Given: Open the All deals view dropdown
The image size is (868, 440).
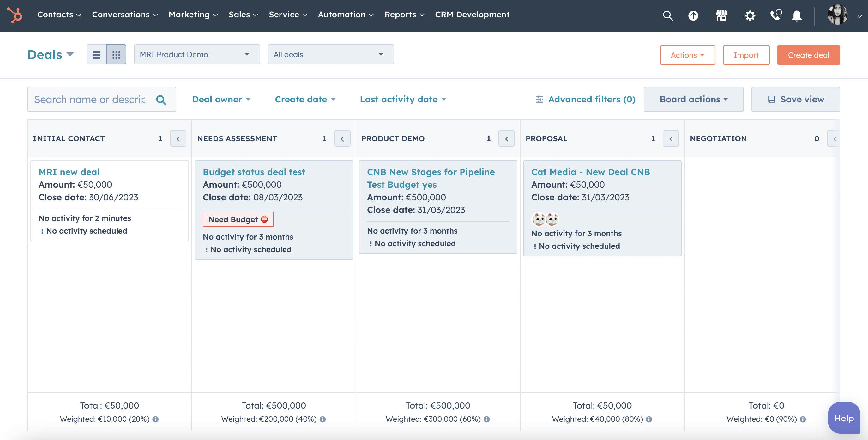Looking at the screenshot, I should tap(331, 55).
